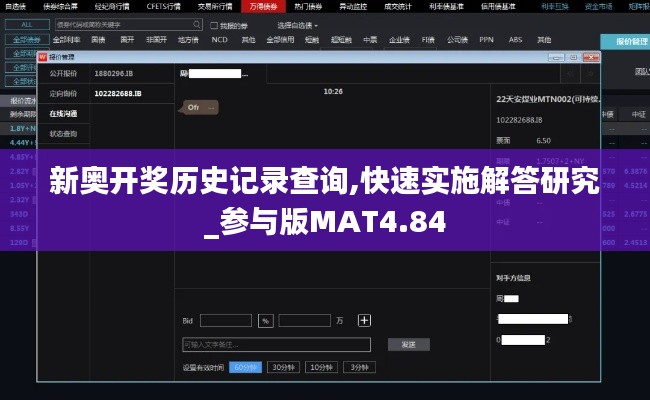Click the left arrow icon in the chat header
650x400 pixels.
tap(570, 74)
